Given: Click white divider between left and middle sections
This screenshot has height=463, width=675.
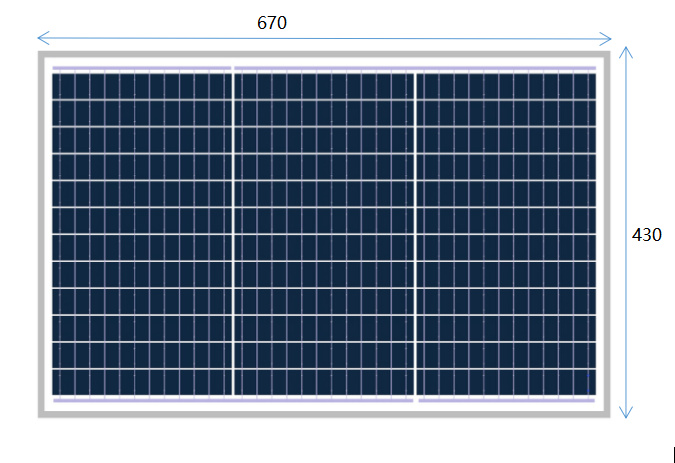Looking at the screenshot, I should tap(232, 235).
